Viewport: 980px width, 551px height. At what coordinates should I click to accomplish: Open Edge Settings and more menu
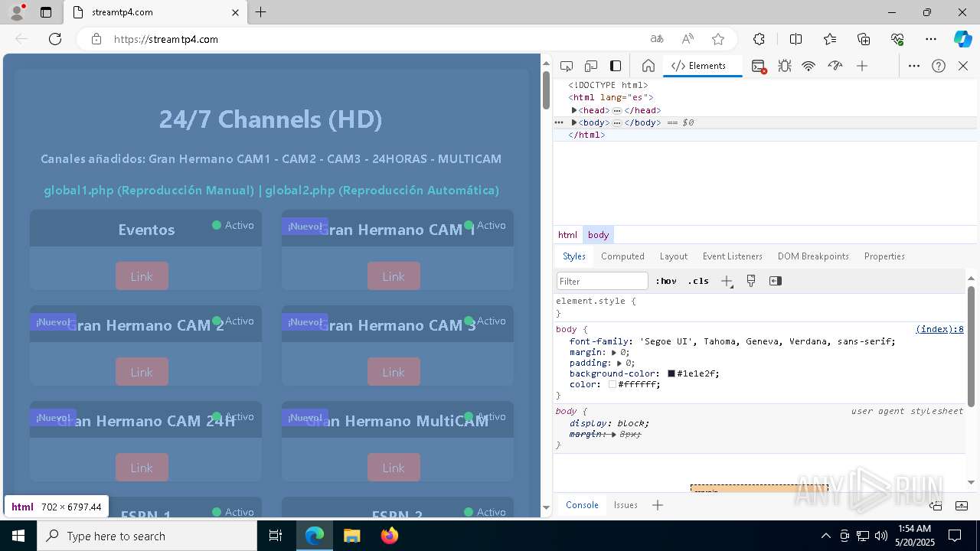pos(931,39)
